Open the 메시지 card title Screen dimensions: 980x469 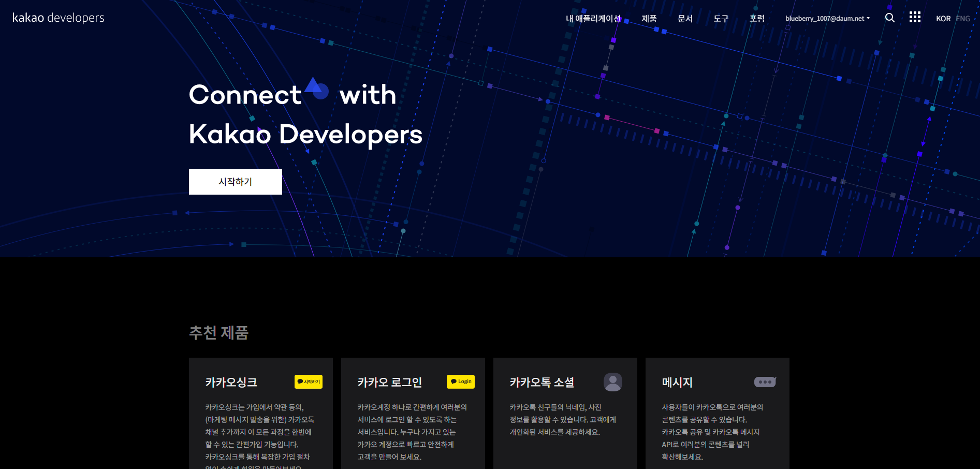[677, 382]
